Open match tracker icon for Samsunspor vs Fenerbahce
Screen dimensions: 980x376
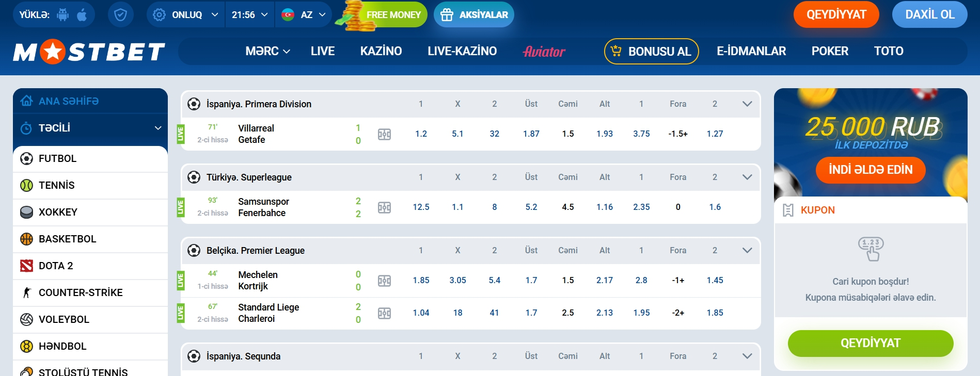(384, 207)
